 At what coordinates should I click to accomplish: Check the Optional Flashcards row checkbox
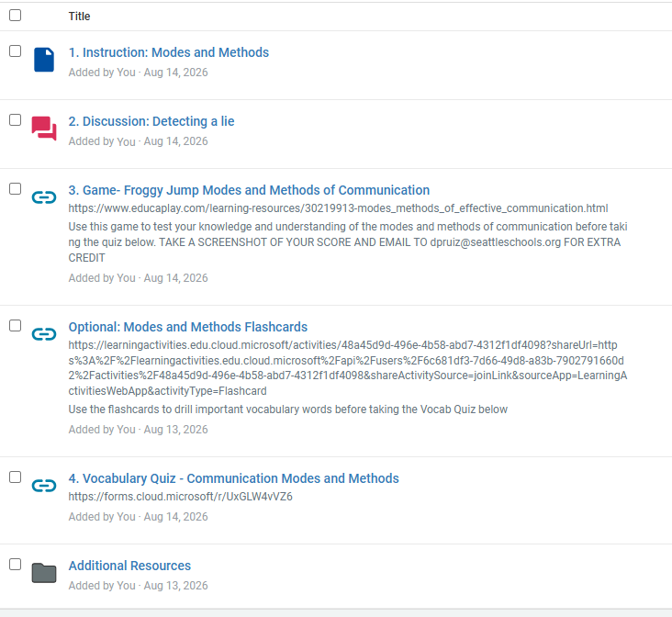[15, 326]
